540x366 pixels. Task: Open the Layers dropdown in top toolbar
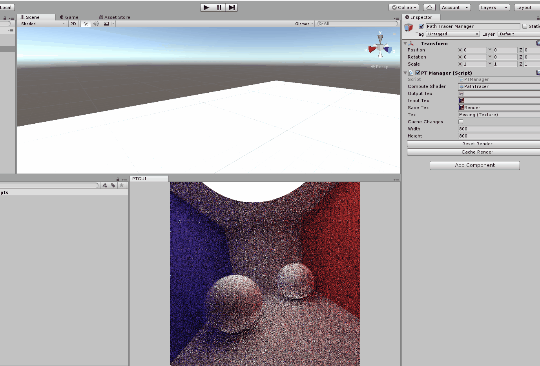494,7
